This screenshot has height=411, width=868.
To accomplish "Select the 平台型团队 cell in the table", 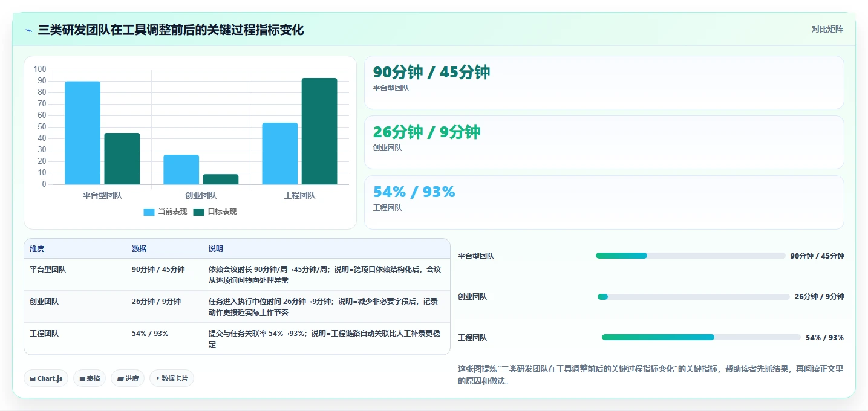I will click(48, 270).
